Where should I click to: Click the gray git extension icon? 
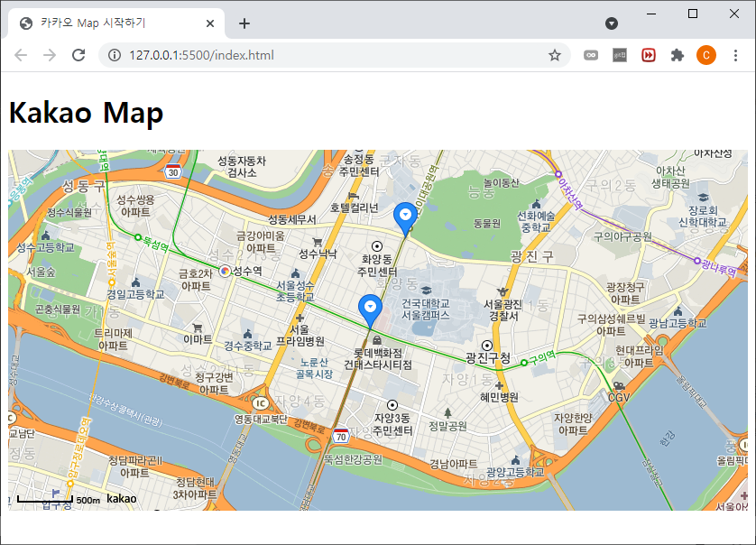coord(619,55)
